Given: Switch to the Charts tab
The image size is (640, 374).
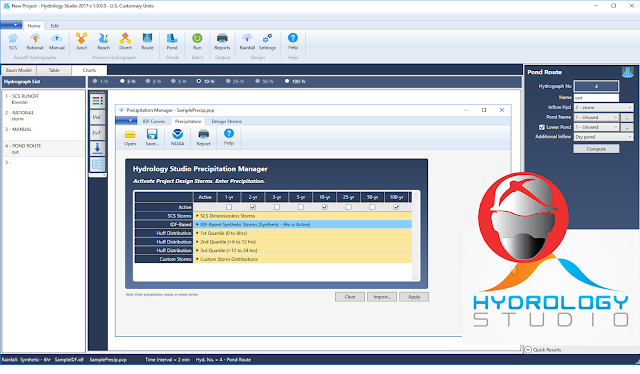Looking at the screenshot, I should point(89,70).
